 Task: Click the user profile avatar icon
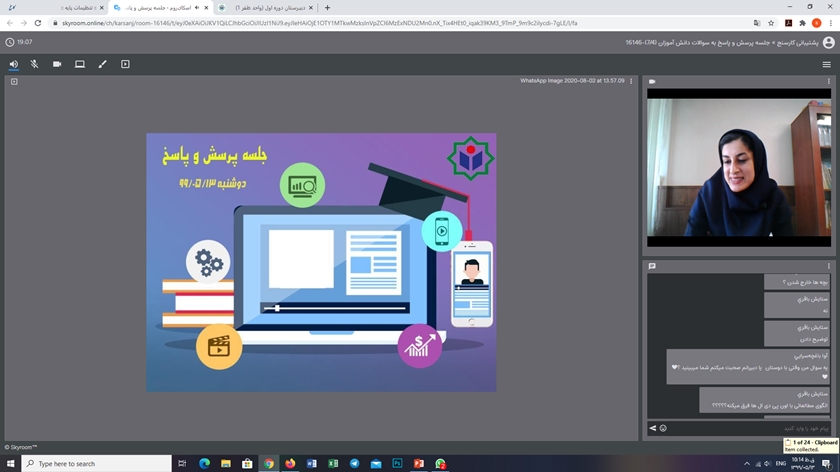tap(828, 43)
